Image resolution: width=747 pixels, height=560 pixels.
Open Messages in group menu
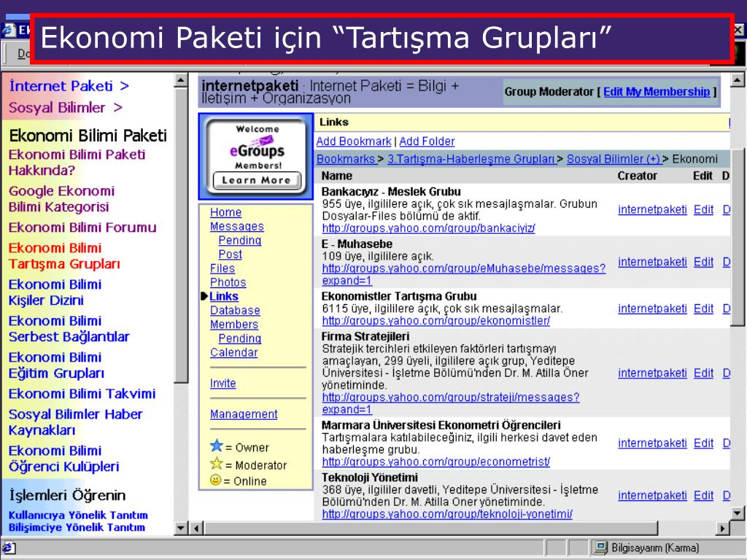[237, 227]
